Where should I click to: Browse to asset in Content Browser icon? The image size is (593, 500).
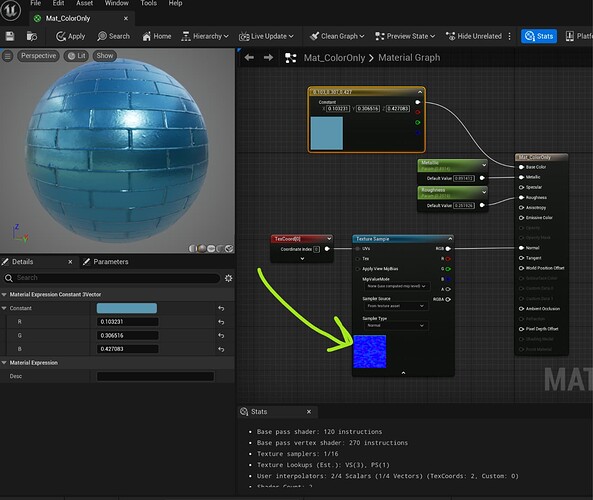pos(32,36)
